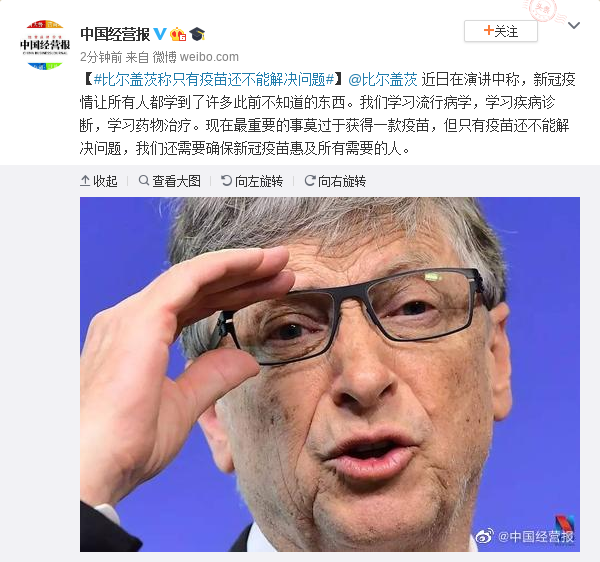Open 中国经营报 profile avatar

coord(45,45)
